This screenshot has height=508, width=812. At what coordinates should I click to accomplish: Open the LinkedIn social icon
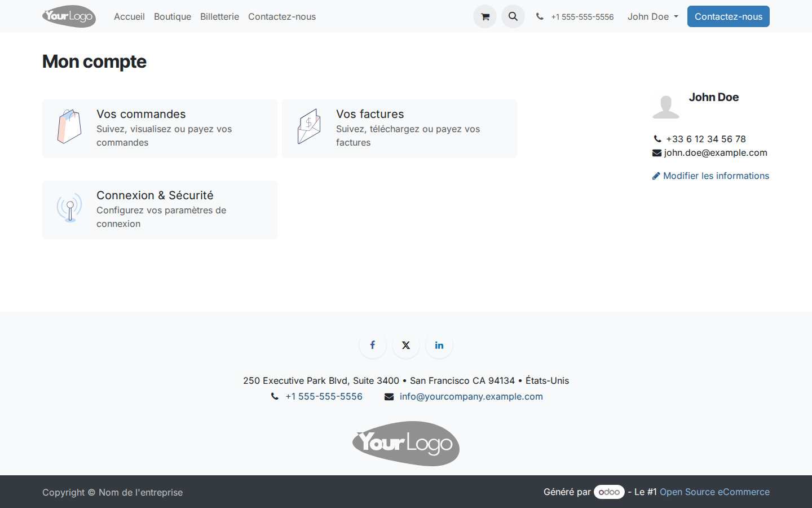439,345
